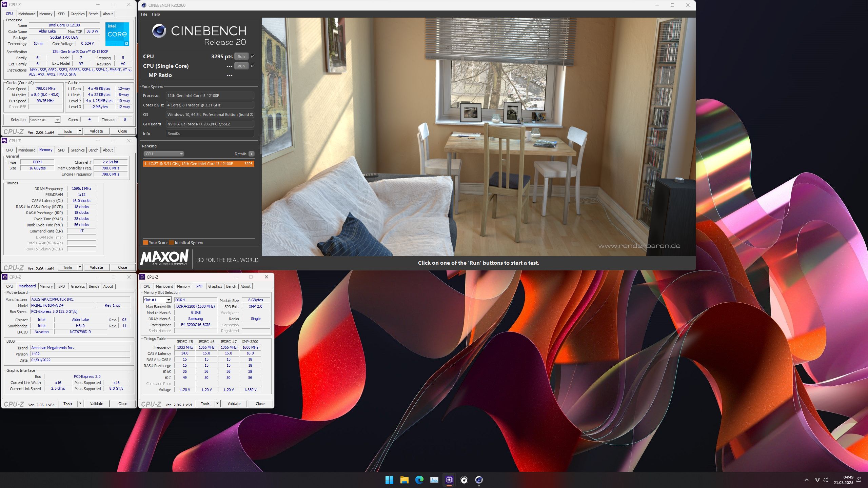Click the Details arrow button in Ranking
Viewport: 868px width, 488px height.
[252, 154]
